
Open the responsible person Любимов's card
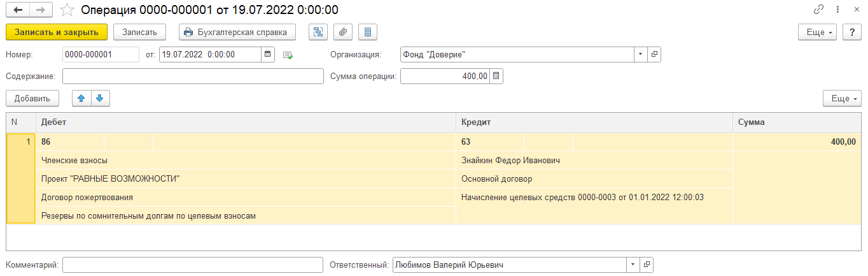(x=647, y=265)
